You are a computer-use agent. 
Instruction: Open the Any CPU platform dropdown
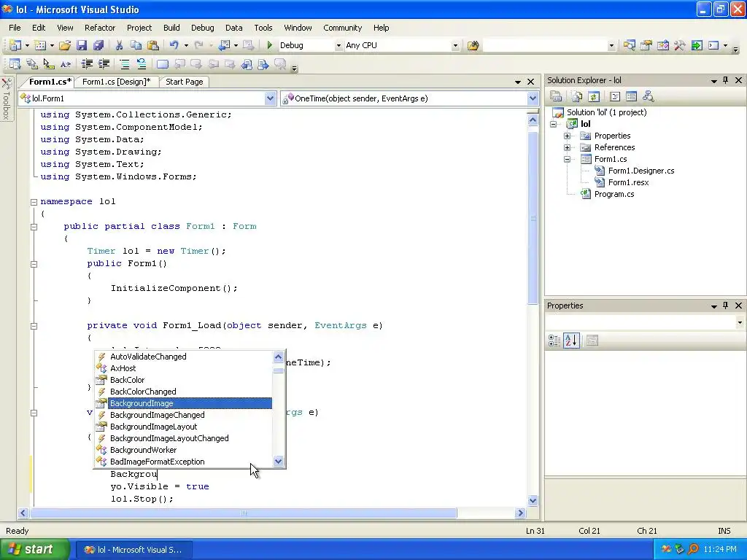(x=455, y=46)
